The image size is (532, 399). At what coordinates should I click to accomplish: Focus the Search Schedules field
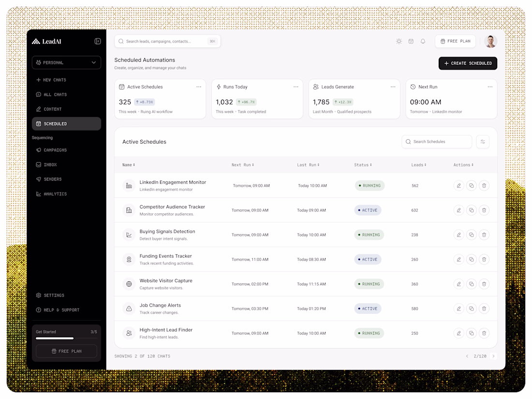[437, 142]
